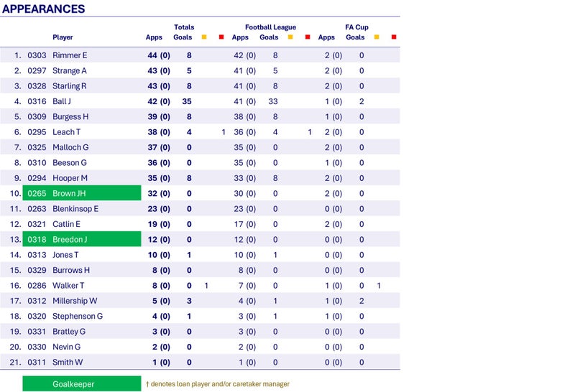Click the Totals yellow card icon
Viewport: 575px width, 392px height.
[x=204, y=37]
